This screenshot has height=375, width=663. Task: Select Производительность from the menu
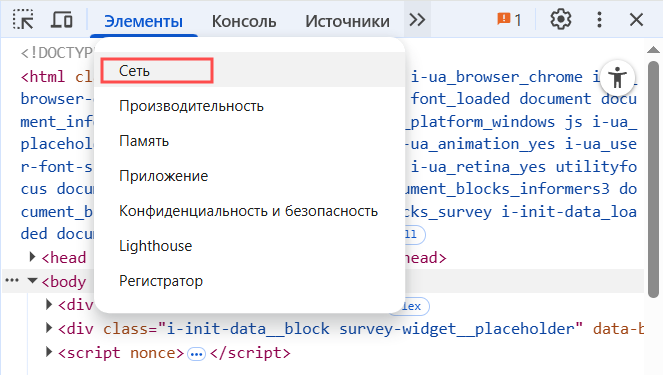tap(249, 106)
